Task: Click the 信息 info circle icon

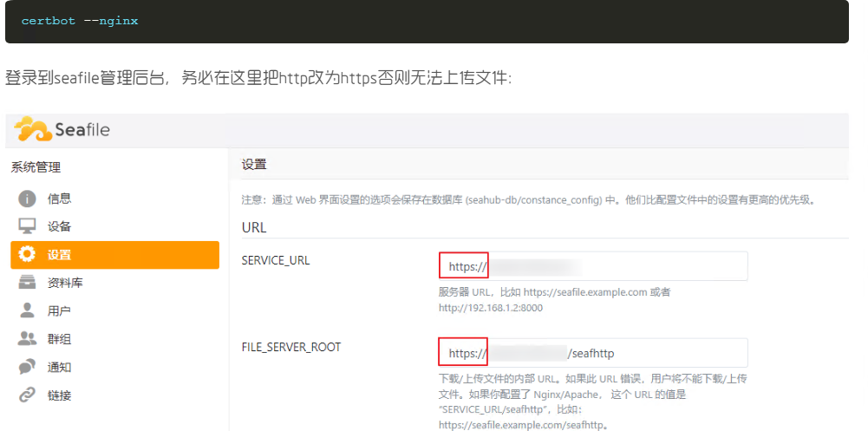Action: pyautogui.click(x=27, y=199)
